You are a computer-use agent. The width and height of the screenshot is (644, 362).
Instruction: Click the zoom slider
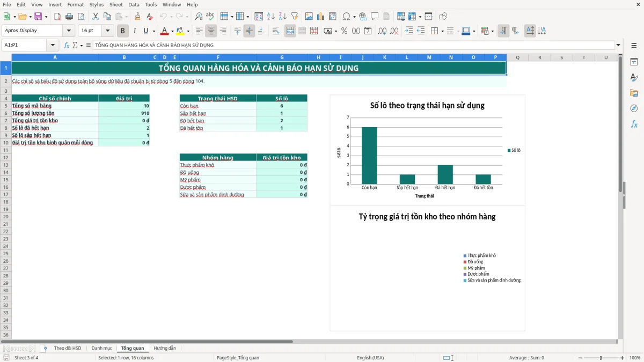click(x=601, y=358)
